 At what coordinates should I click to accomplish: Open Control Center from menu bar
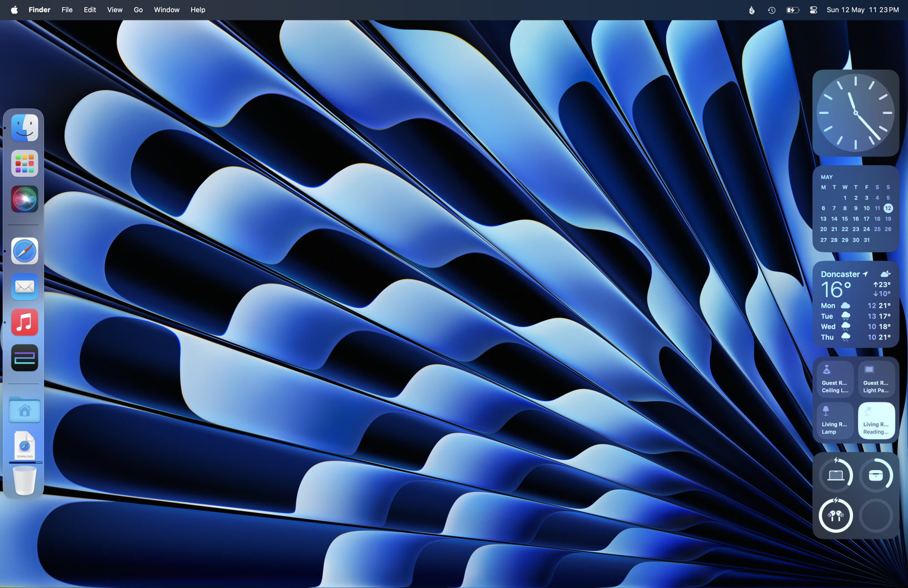click(814, 10)
